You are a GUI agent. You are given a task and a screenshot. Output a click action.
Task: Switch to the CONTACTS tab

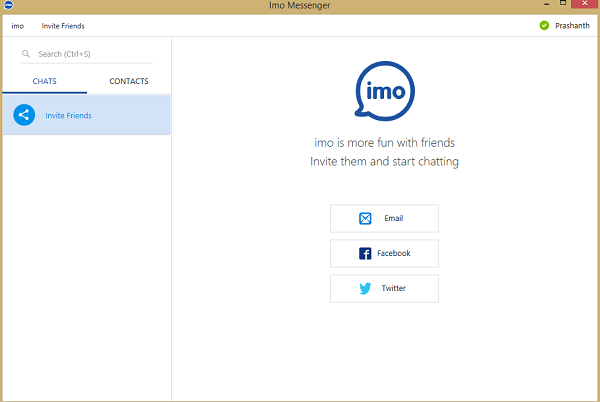[x=129, y=81]
